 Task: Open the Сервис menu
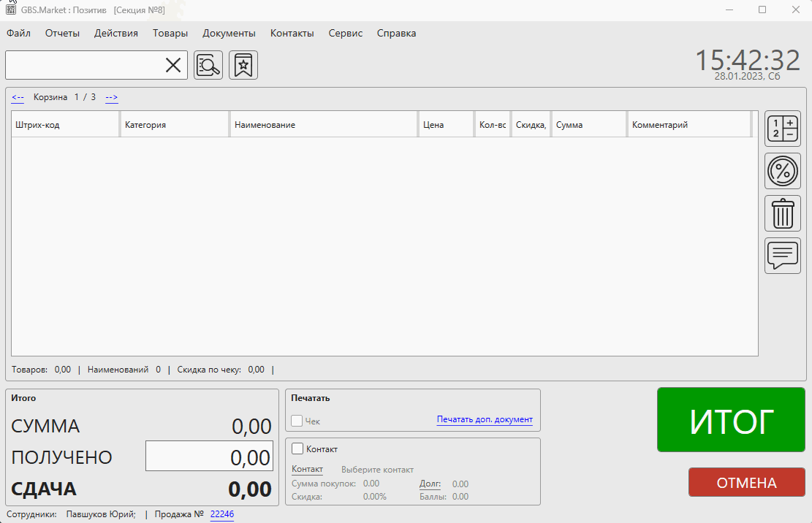(345, 33)
